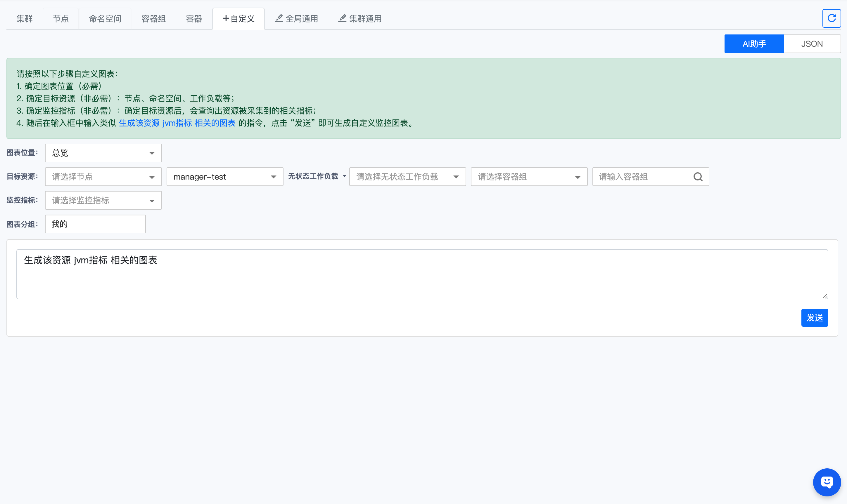Click pencil icon on 全局通用 tab

(x=279, y=18)
